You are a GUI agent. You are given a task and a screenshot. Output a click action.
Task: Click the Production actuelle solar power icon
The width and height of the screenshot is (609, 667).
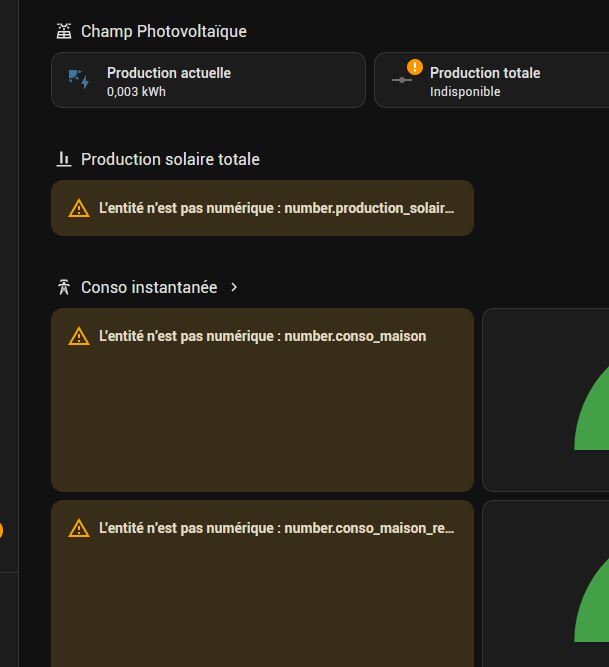click(x=79, y=80)
